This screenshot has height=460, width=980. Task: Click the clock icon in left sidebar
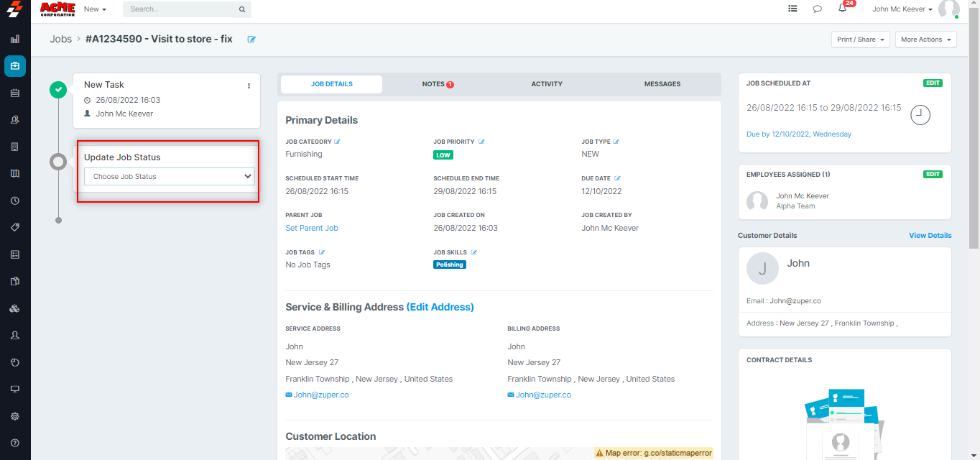[15, 201]
